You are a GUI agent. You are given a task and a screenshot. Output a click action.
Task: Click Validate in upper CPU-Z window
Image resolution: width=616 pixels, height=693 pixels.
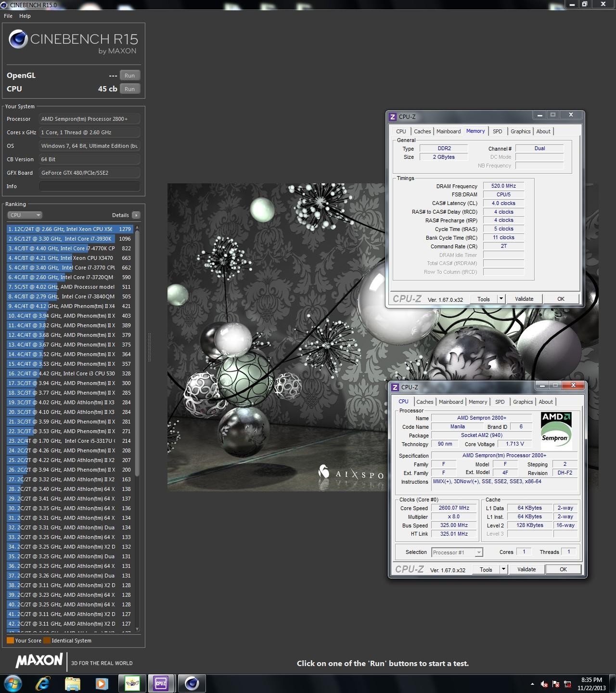524,299
